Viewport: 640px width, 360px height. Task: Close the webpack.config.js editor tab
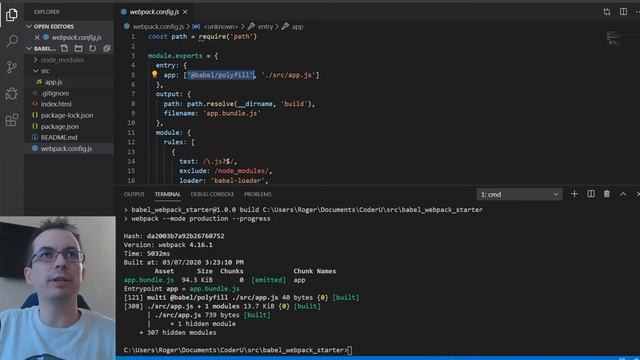[x=185, y=12]
